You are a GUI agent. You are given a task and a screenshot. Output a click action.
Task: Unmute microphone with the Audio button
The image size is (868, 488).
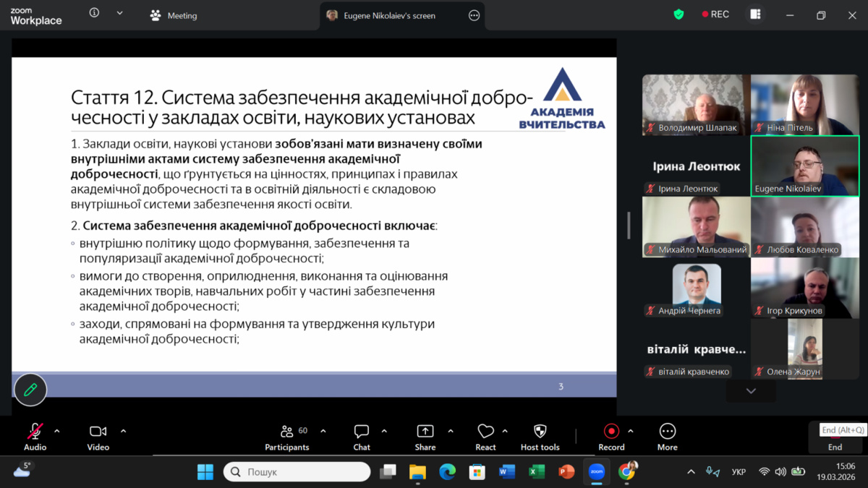pos(35,432)
